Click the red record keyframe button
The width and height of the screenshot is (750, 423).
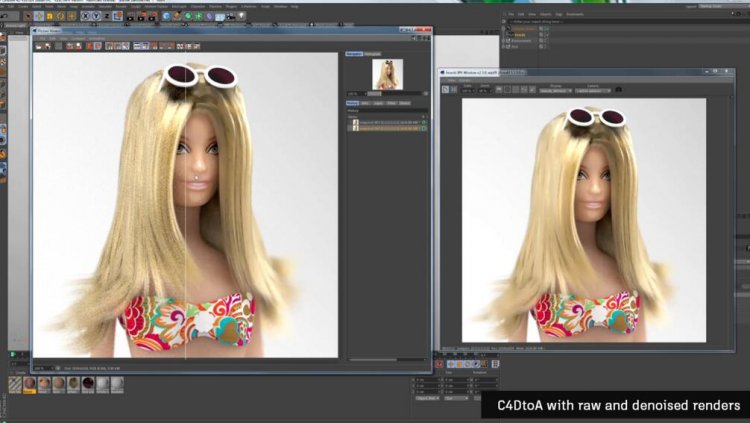pos(439,364)
